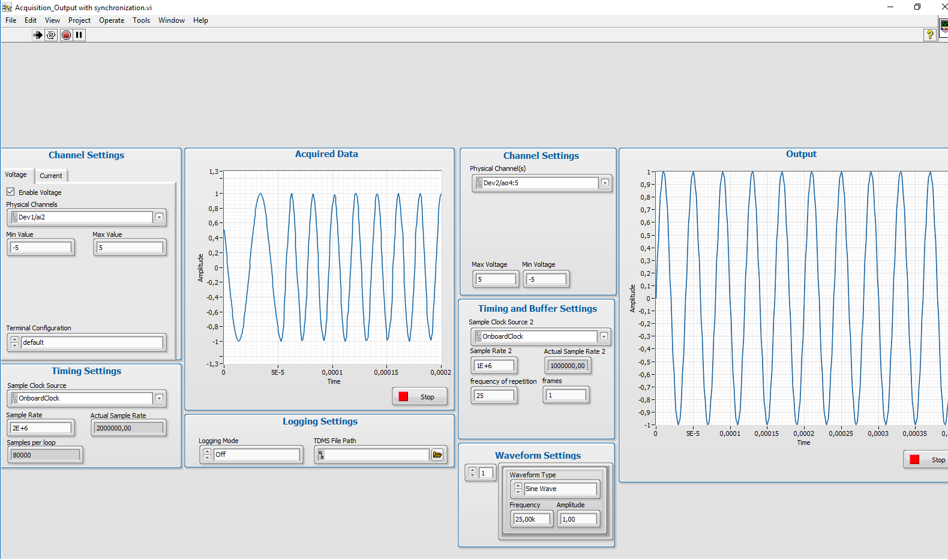Click the Run Continuously toolbar icon
948x560 pixels.
51,35
